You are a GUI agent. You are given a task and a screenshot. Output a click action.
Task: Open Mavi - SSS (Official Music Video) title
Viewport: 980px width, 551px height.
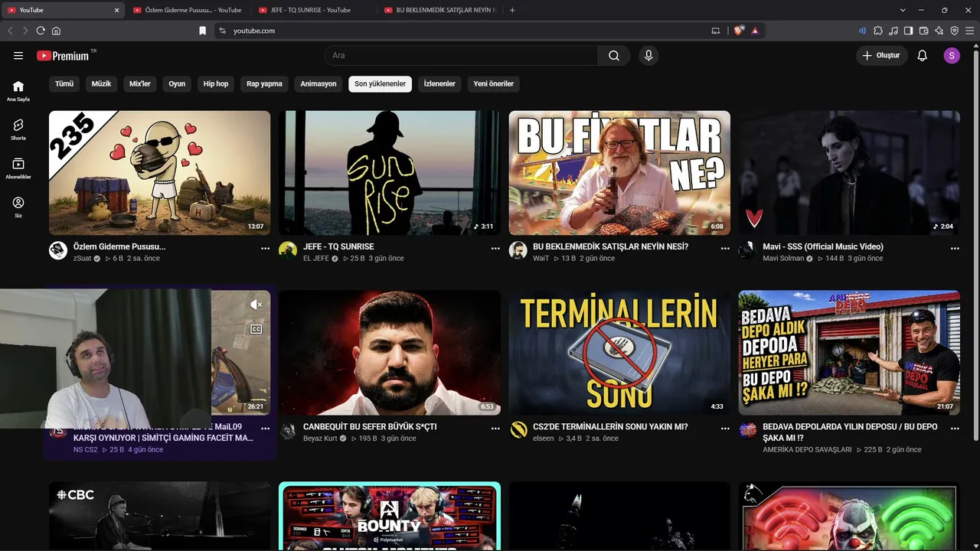(x=823, y=246)
